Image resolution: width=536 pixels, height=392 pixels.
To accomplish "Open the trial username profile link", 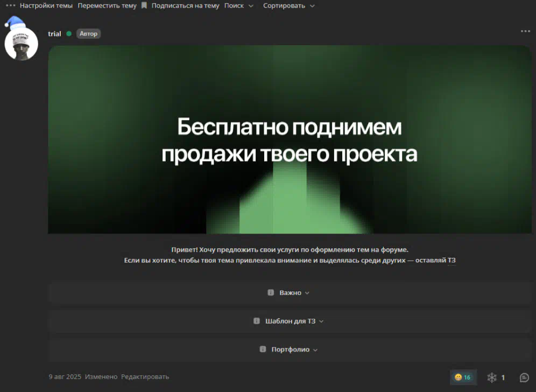I will pos(54,33).
